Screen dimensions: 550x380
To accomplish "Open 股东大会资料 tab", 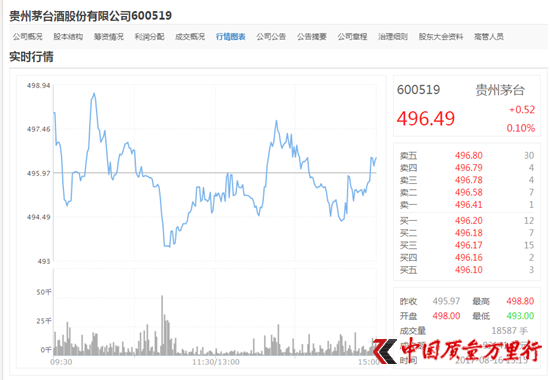I will [441, 36].
